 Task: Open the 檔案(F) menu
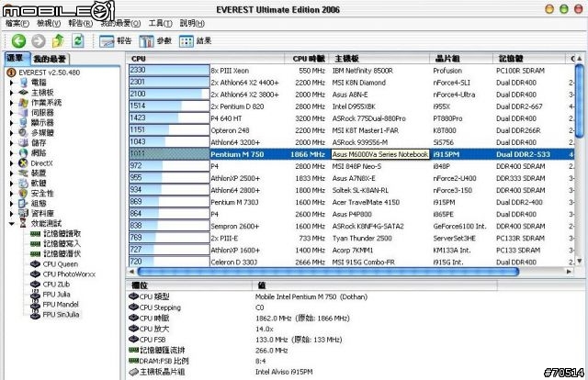(x=17, y=23)
